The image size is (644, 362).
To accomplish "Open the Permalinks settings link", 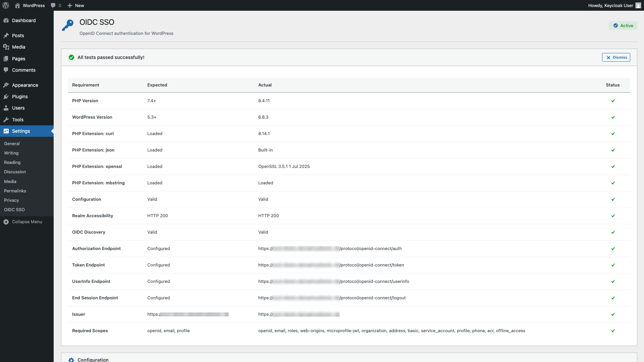I will tap(15, 191).
